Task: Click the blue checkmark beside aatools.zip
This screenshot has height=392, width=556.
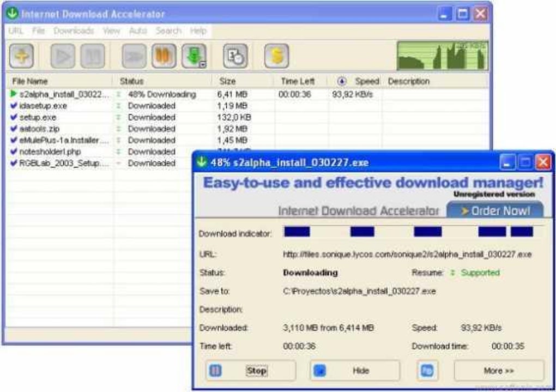Action: 14,129
